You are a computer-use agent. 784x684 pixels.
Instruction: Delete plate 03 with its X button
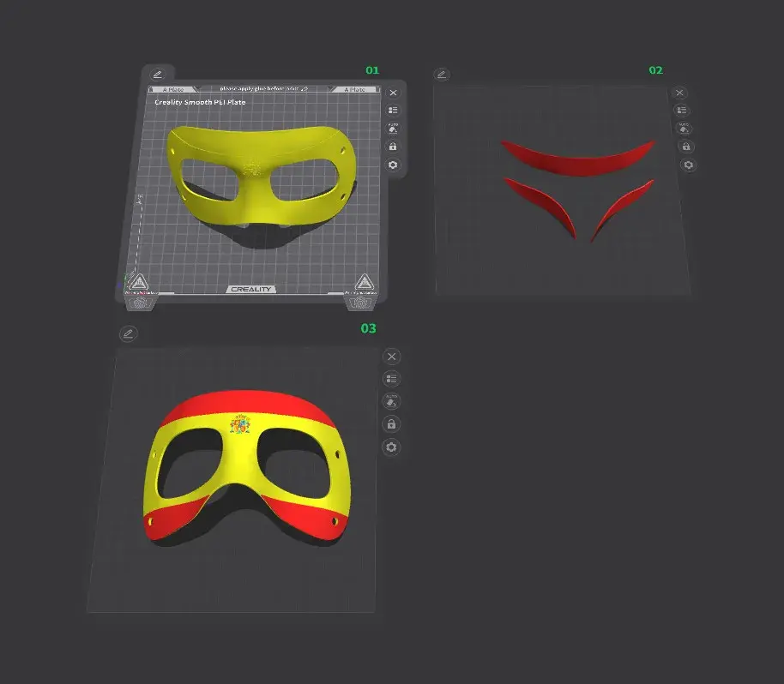[392, 357]
